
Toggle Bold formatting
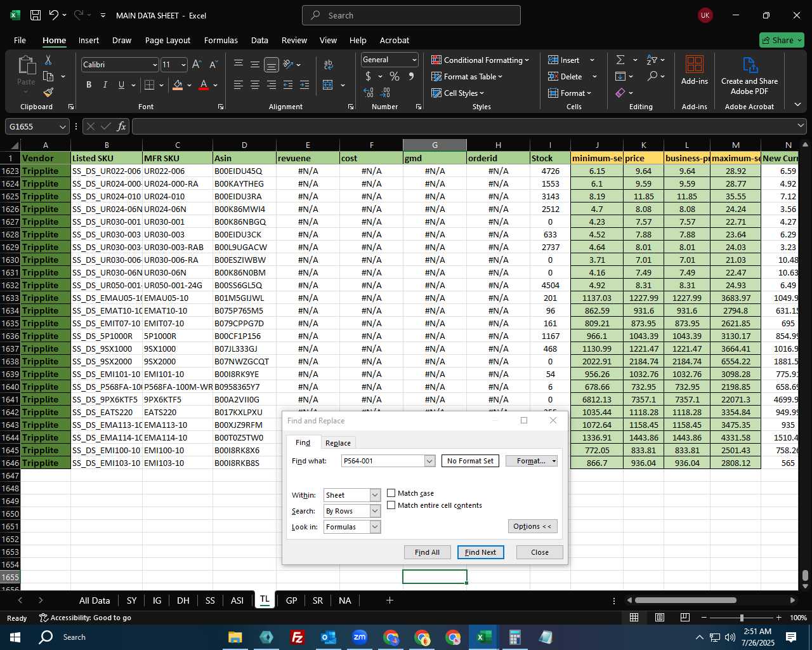tap(89, 84)
